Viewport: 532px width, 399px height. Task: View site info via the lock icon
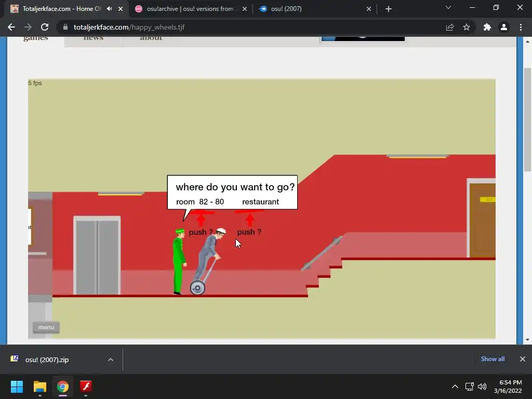[x=65, y=27]
